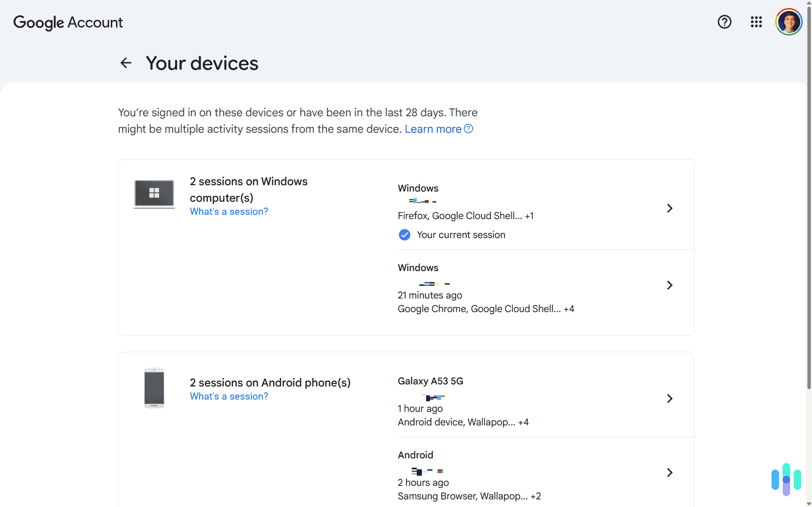Screen dimensions: 812x507
Task: Click the Android phone device icon
Action: (x=154, y=388)
